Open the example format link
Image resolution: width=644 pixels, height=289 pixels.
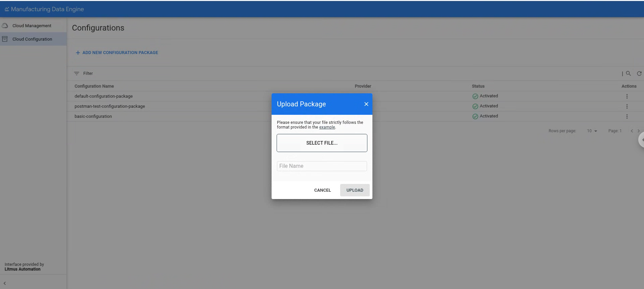327,127
